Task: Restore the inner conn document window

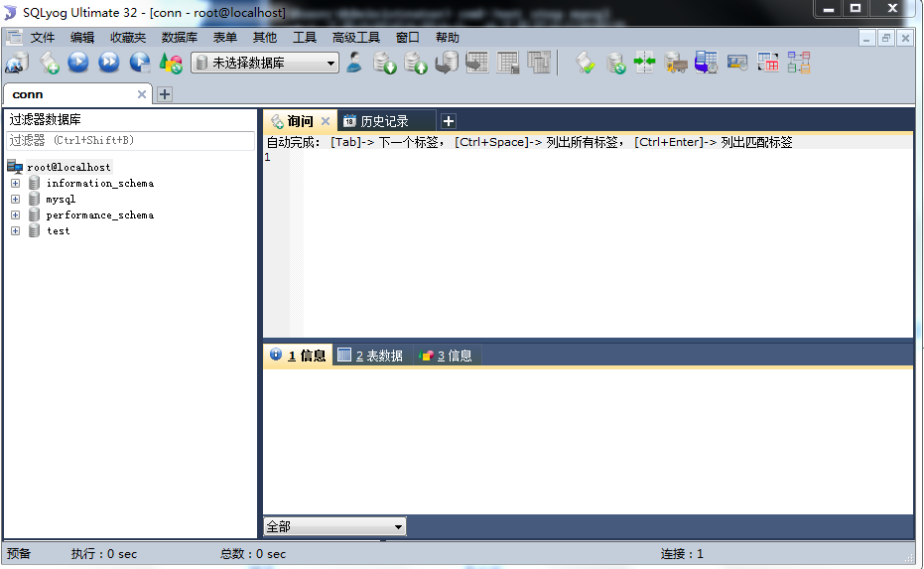Action: tap(885, 39)
